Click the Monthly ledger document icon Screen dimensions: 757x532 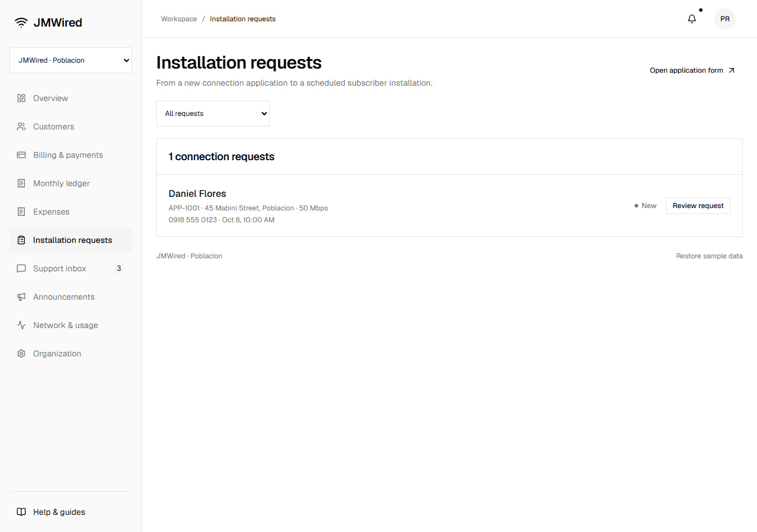(21, 183)
